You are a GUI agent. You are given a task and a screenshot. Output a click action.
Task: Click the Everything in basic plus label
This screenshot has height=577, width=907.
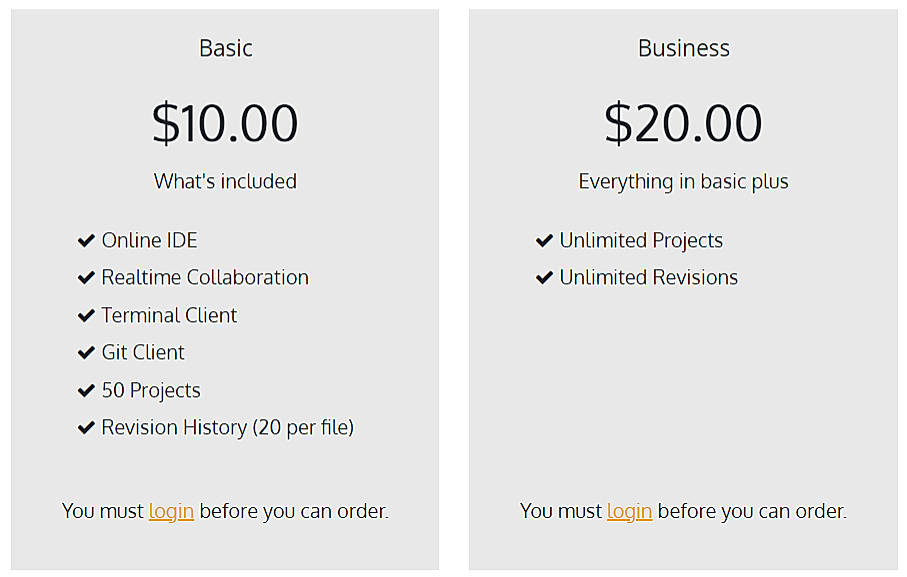pyautogui.click(x=683, y=181)
